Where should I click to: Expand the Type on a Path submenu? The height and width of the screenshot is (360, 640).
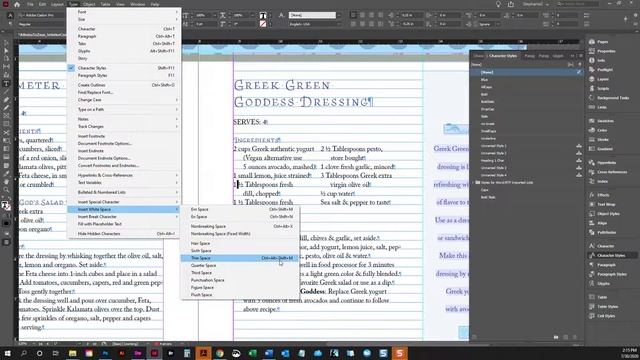(x=124, y=110)
